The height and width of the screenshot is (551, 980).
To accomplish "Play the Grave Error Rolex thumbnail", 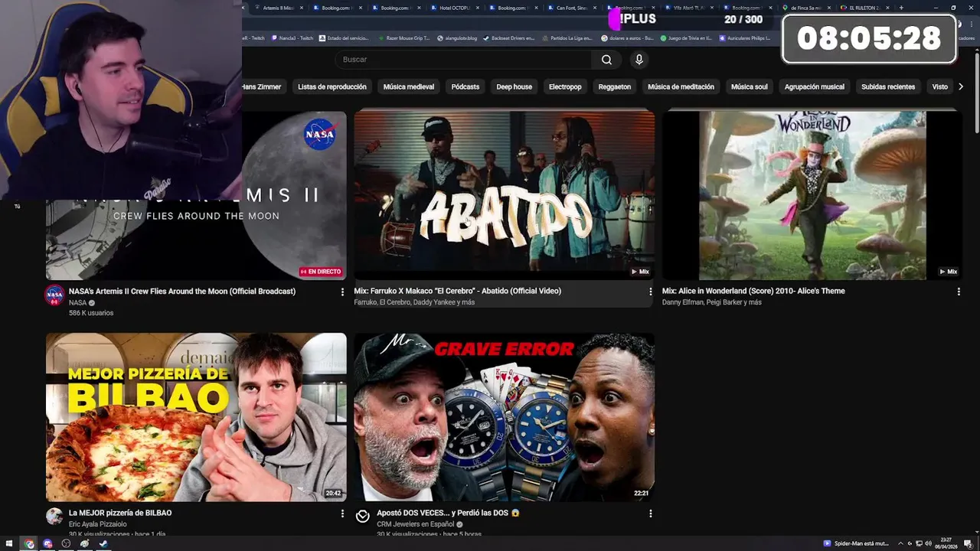I will [504, 417].
